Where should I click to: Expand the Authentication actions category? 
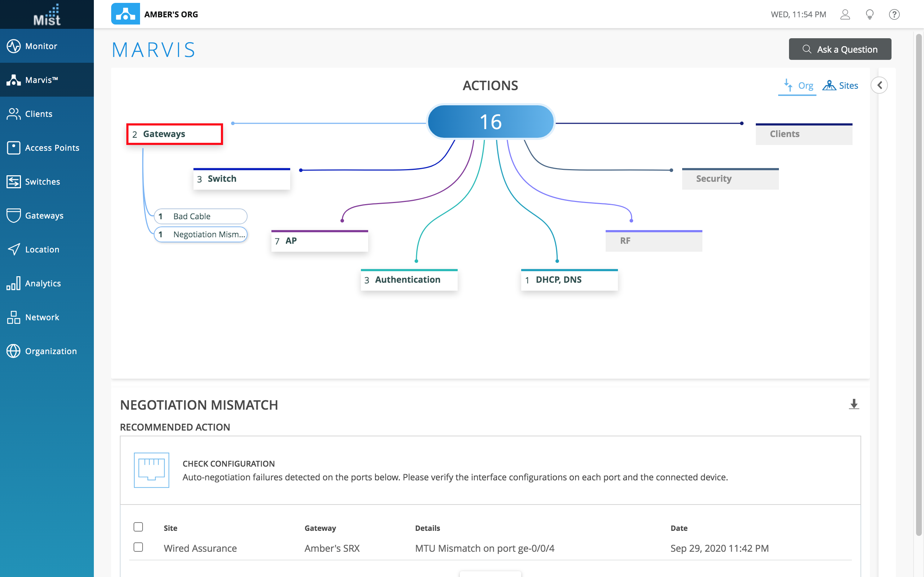coord(409,280)
